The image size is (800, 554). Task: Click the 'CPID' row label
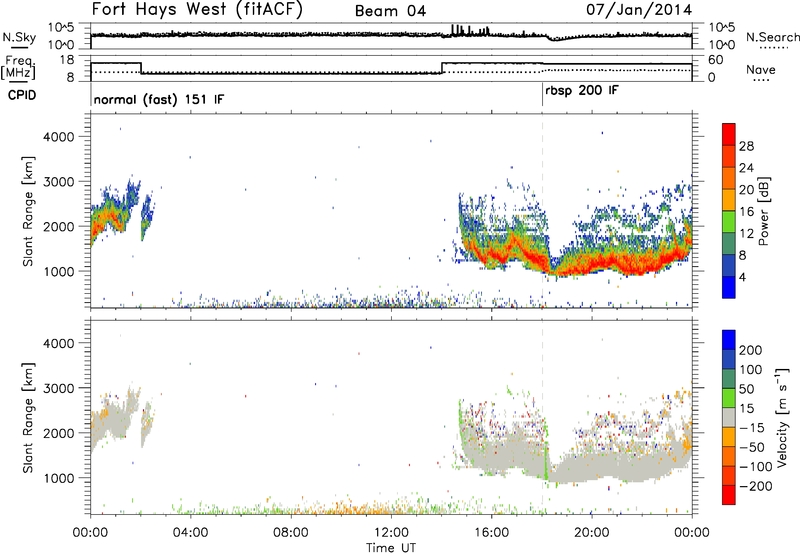22,95
